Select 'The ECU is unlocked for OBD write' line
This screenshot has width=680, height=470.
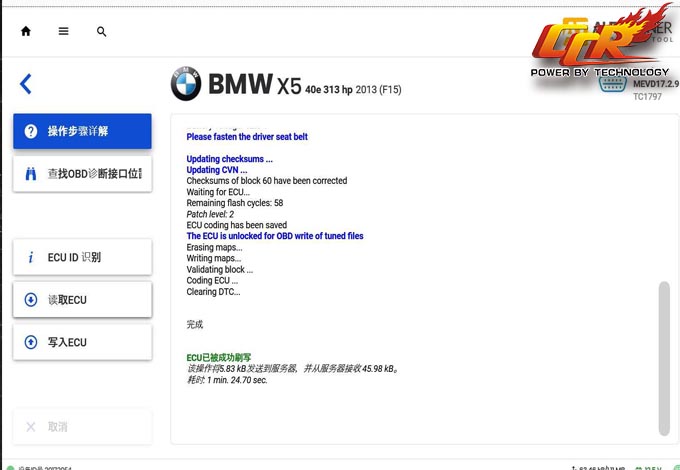[275, 236]
